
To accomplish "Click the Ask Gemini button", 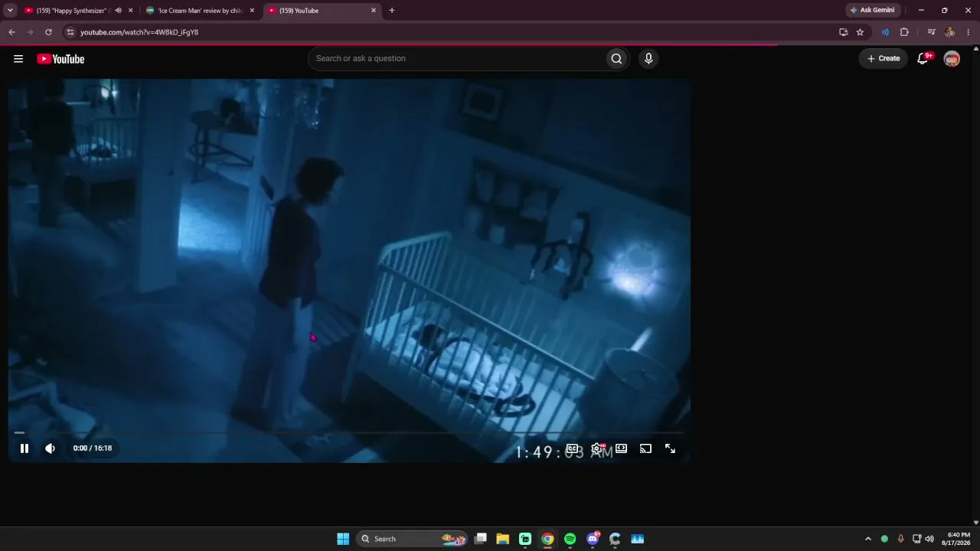I will (872, 11).
